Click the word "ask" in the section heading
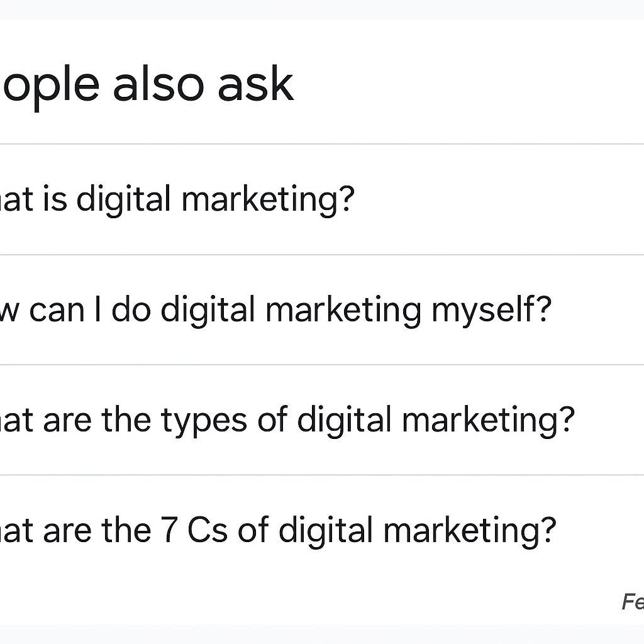The width and height of the screenshot is (644, 644). 255,84
